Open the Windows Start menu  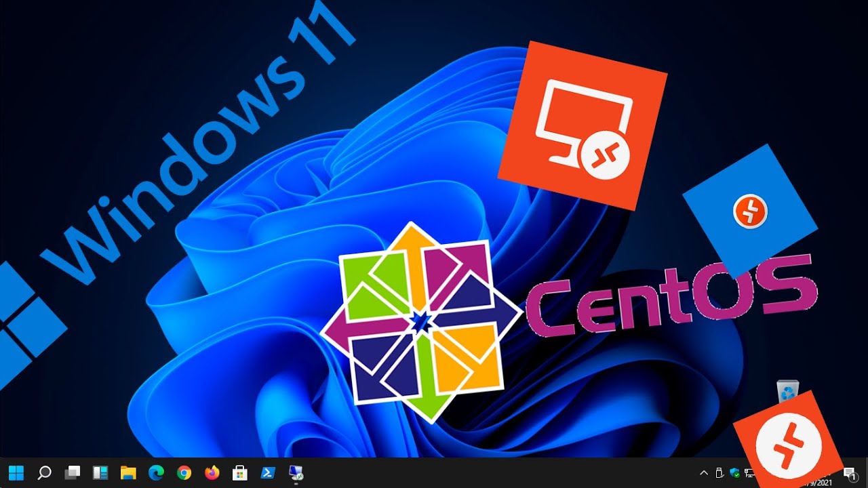(x=16, y=472)
